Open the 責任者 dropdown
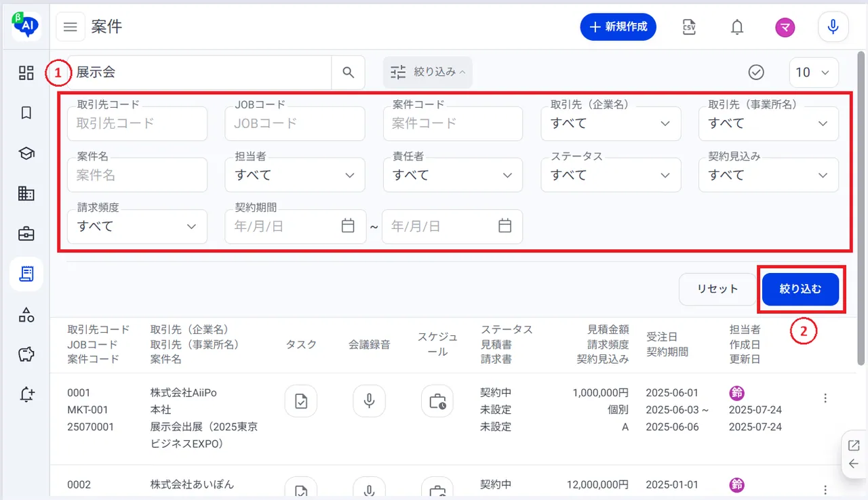The width and height of the screenshot is (868, 500). (x=453, y=175)
